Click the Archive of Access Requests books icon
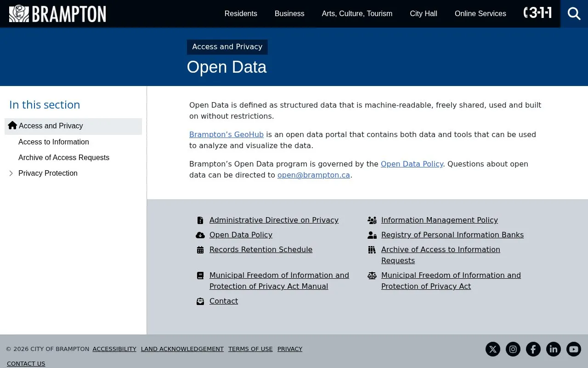Viewport: 588px width, 368px height. (x=372, y=250)
